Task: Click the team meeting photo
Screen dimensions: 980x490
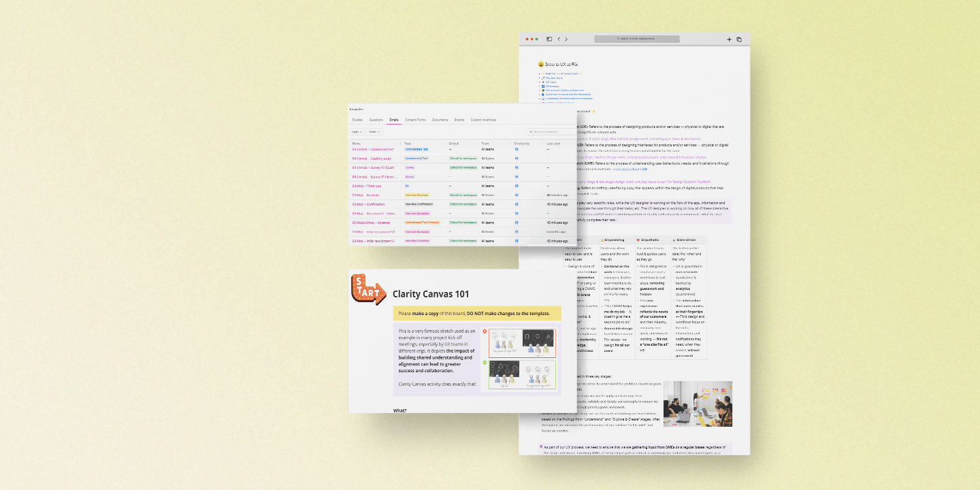Action: [x=698, y=404]
